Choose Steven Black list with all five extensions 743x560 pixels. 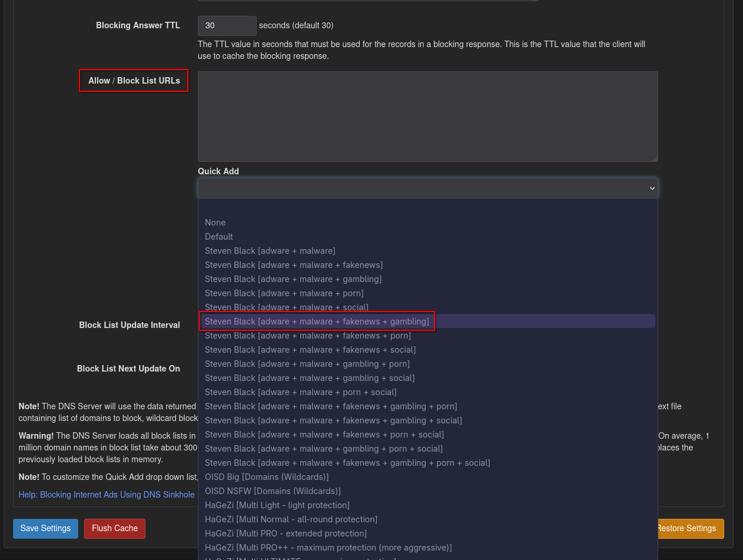click(428, 463)
